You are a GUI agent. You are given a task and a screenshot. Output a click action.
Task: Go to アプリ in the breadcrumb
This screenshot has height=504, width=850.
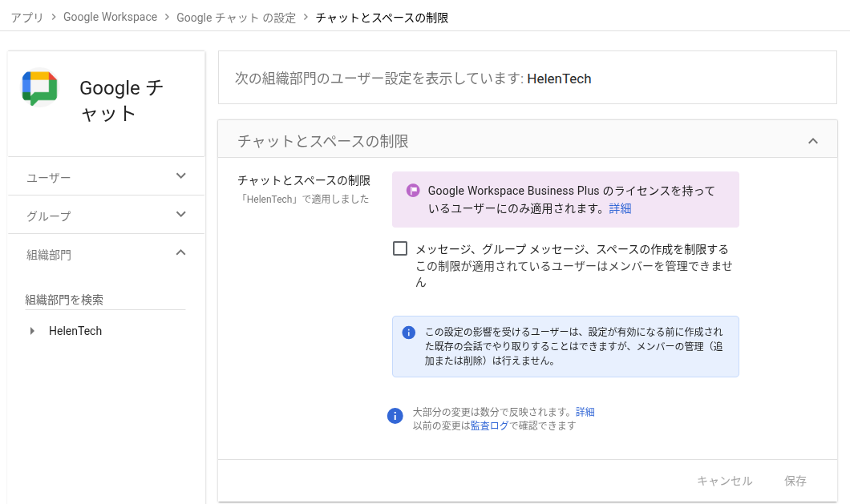[x=27, y=18]
